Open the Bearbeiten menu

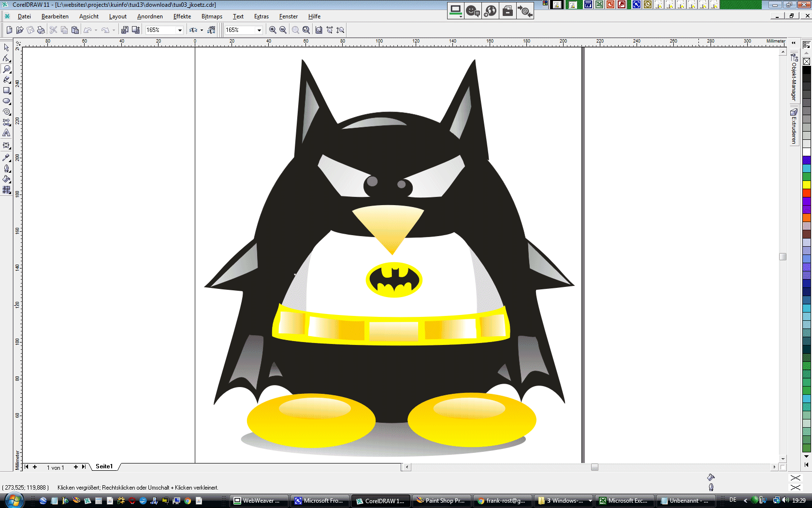pos(55,16)
